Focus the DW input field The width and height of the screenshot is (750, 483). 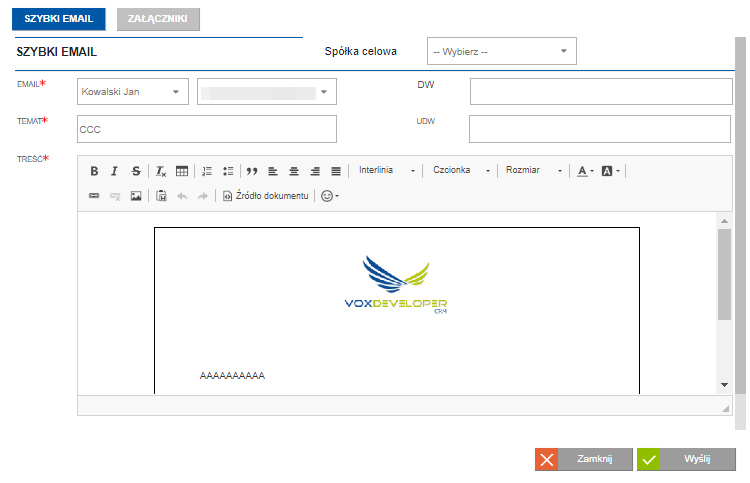[x=601, y=91]
